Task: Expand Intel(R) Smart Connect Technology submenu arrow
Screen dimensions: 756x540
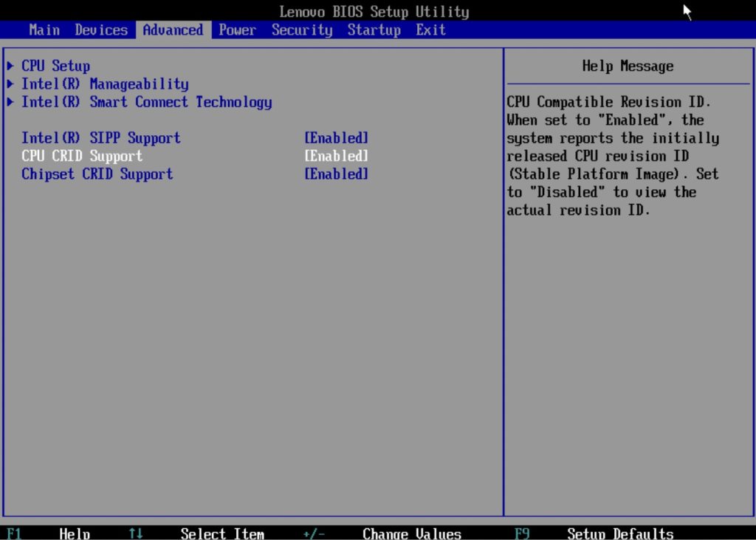Action: [x=10, y=102]
